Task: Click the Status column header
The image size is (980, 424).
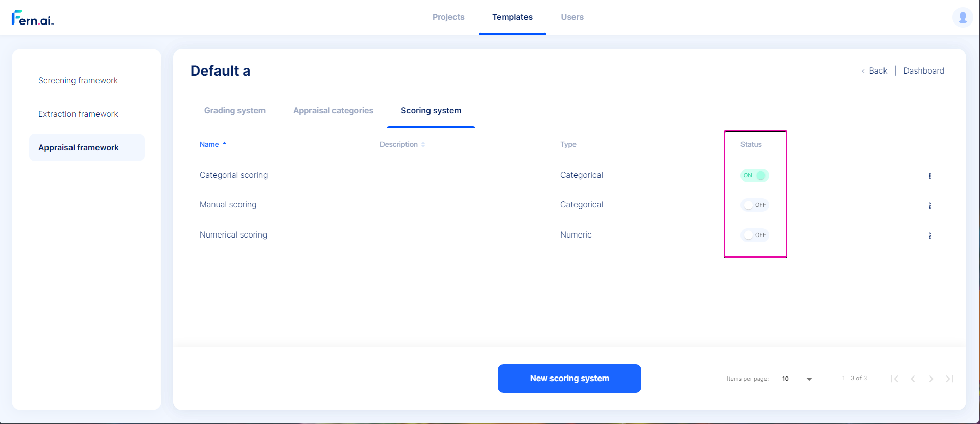Action: coord(751,144)
